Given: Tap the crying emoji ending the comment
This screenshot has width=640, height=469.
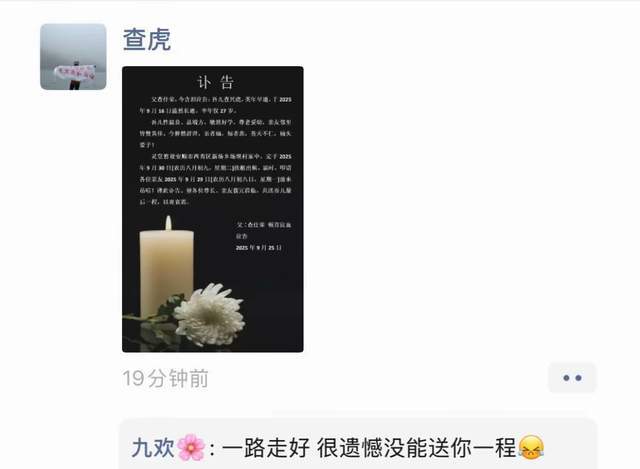Looking at the screenshot, I should 531,447.
